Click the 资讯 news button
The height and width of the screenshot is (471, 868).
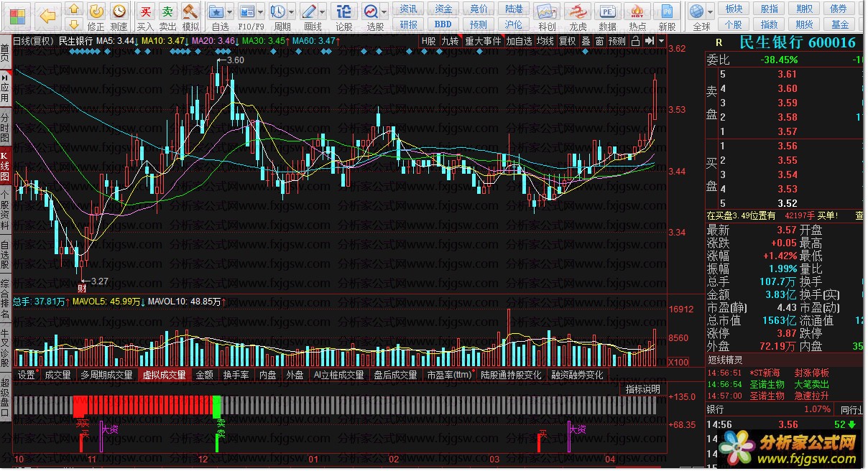click(409, 9)
